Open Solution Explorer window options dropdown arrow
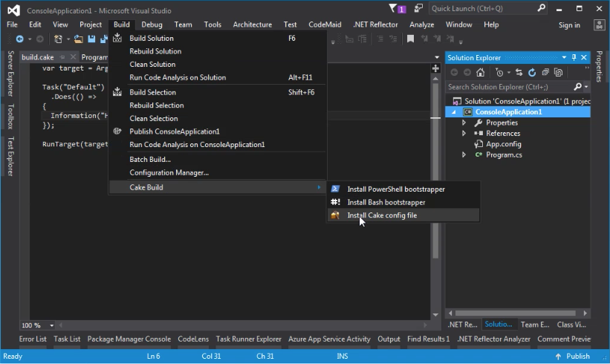 point(564,57)
